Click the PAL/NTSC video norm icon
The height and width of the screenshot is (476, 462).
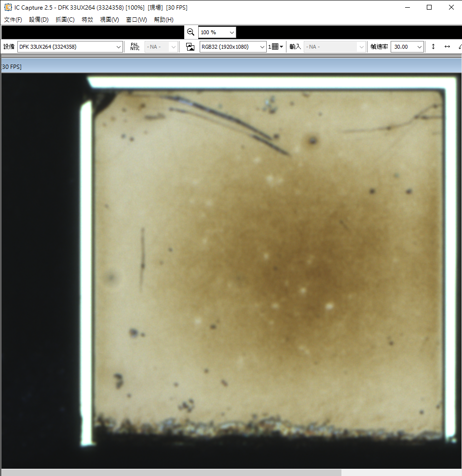pyautogui.click(x=134, y=47)
